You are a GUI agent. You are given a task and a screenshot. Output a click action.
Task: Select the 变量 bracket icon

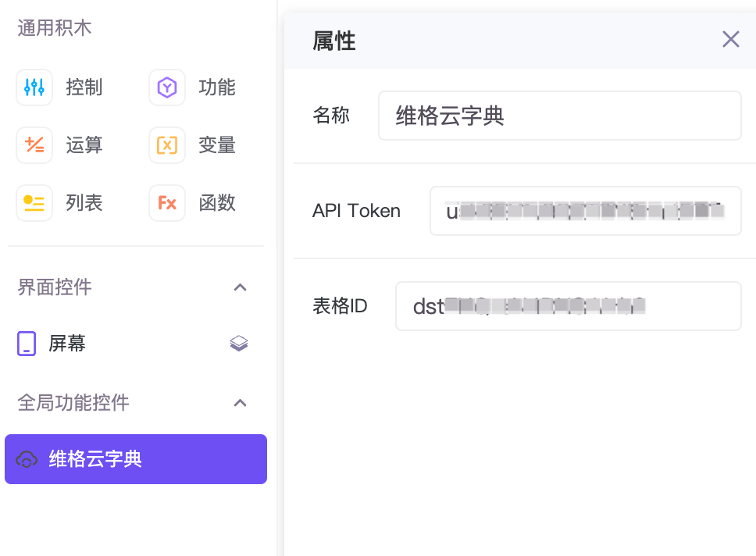point(167,145)
